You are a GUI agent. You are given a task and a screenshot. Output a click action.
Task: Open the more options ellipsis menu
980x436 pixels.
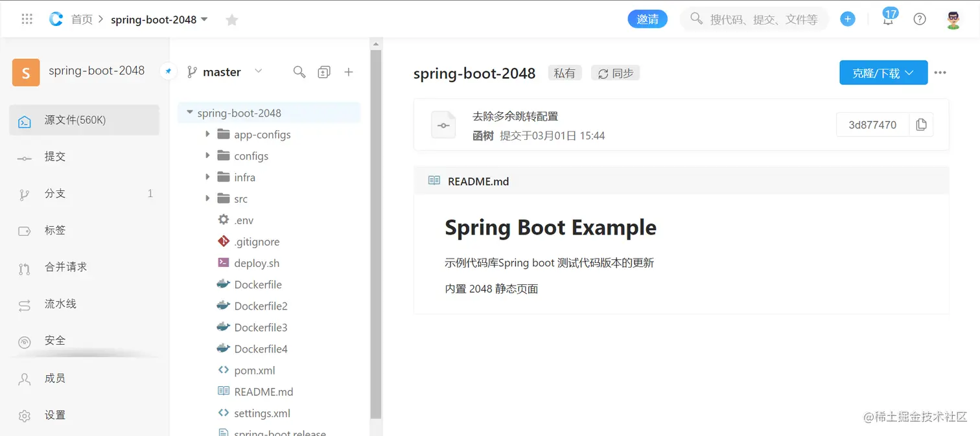[940, 73]
